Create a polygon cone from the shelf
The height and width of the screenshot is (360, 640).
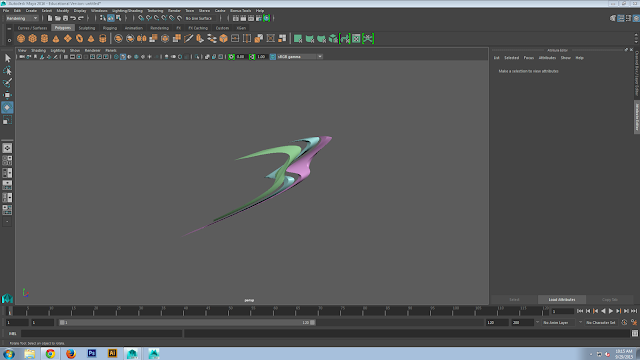pyautogui.click(x=56, y=38)
